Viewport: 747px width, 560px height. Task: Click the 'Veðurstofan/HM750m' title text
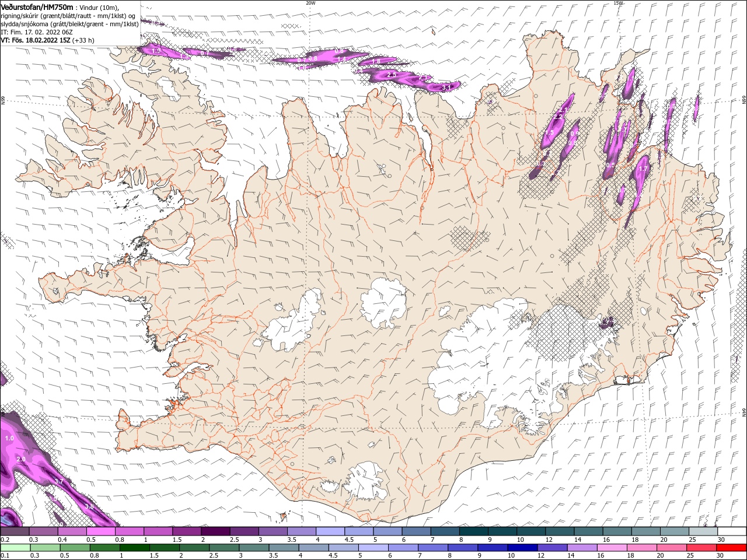coord(37,7)
